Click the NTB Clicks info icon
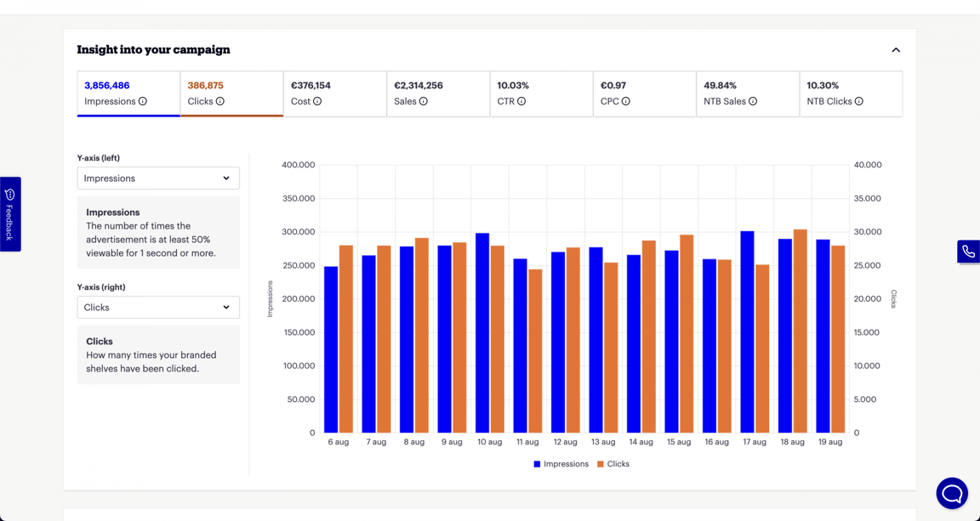The width and height of the screenshot is (980, 521). [859, 101]
